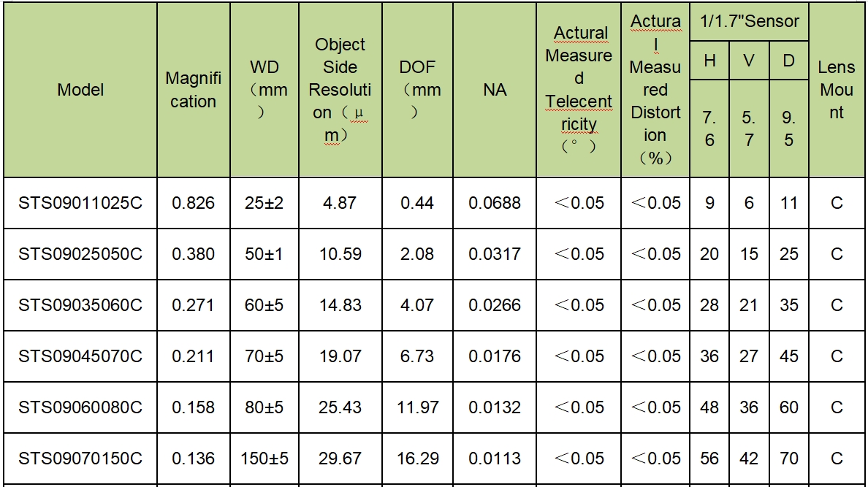Viewport: 868px width, 487px height.
Task: Select the diagonal value 70
Action: pyautogui.click(x=789, y=459)
